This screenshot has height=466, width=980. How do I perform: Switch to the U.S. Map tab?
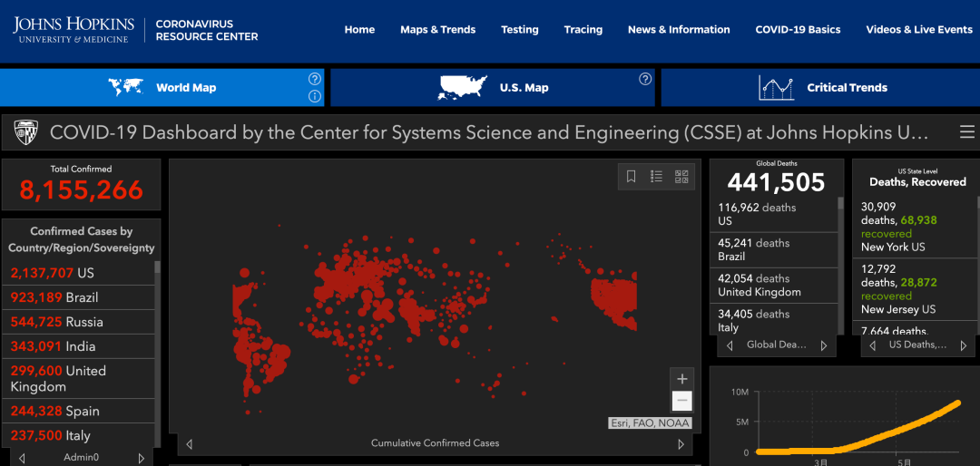493,87
